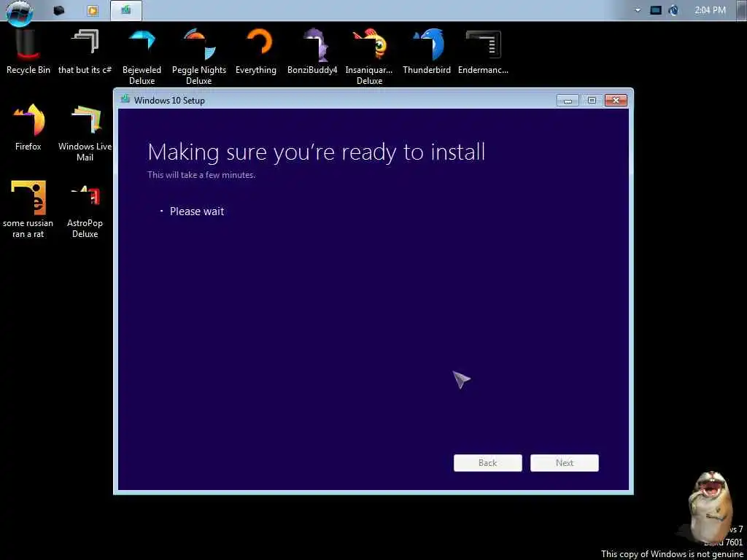Open the 'that but its c#' shortcut
This screenshot has width=747, height=560.
click(x=85, y=51)
